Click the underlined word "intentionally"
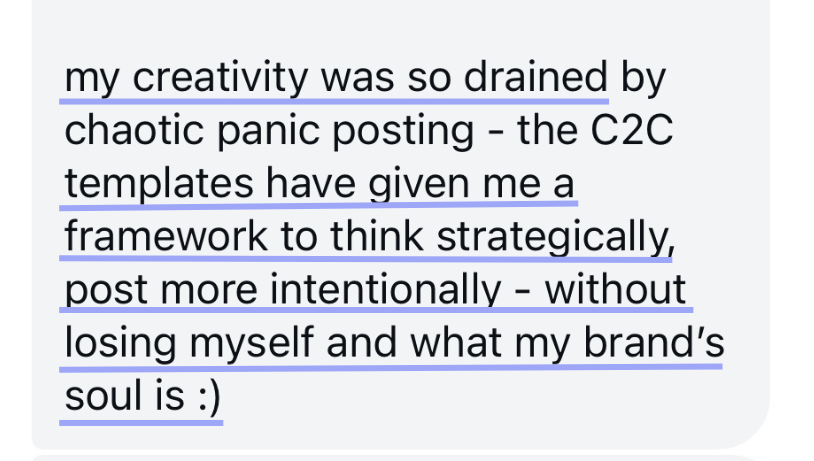 (x=386, y=290)
